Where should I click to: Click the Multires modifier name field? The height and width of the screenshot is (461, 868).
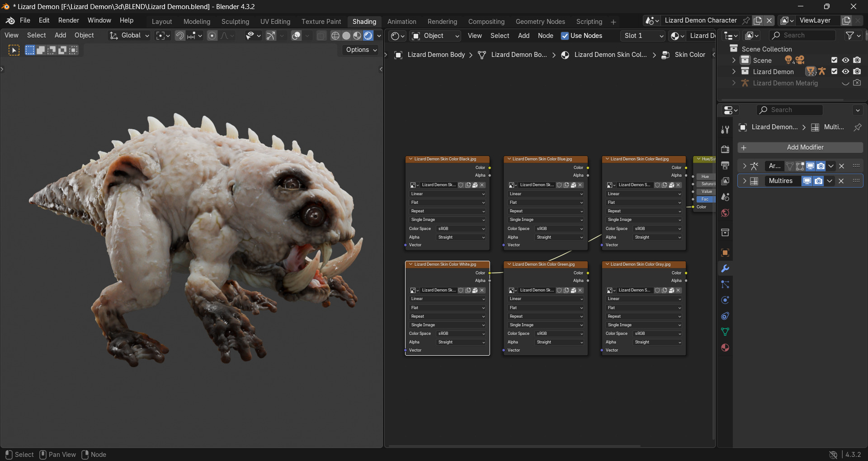782,181
